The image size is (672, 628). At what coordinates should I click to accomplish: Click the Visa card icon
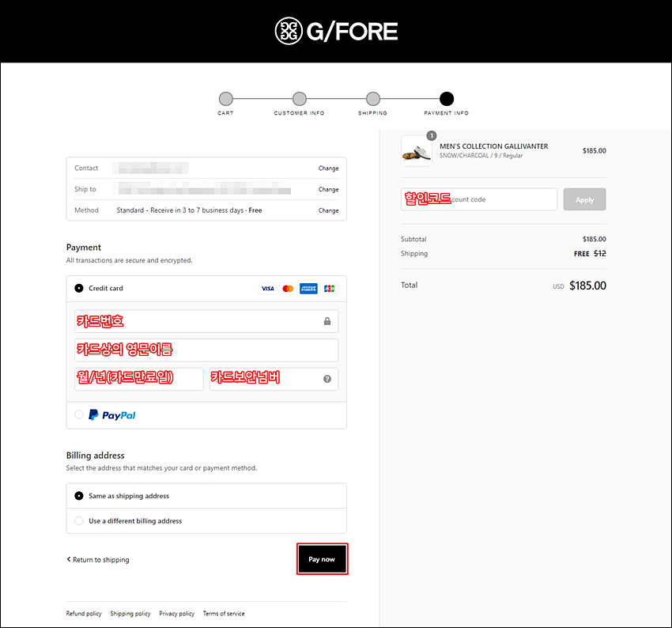(268, 289)
